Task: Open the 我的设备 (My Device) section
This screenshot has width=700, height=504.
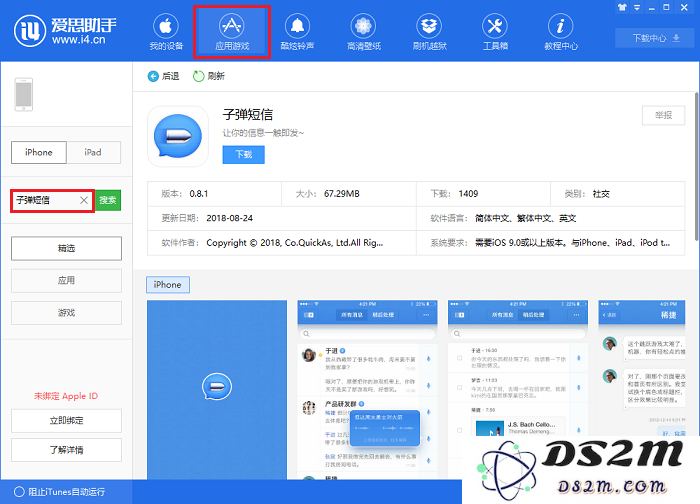Action: coord(166,32)
